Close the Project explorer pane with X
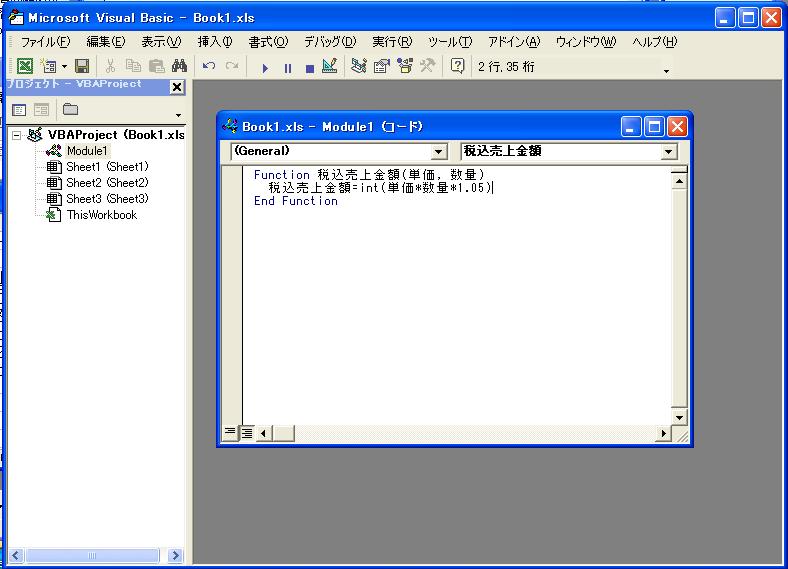The image size is (788, 569). point(177,87)
